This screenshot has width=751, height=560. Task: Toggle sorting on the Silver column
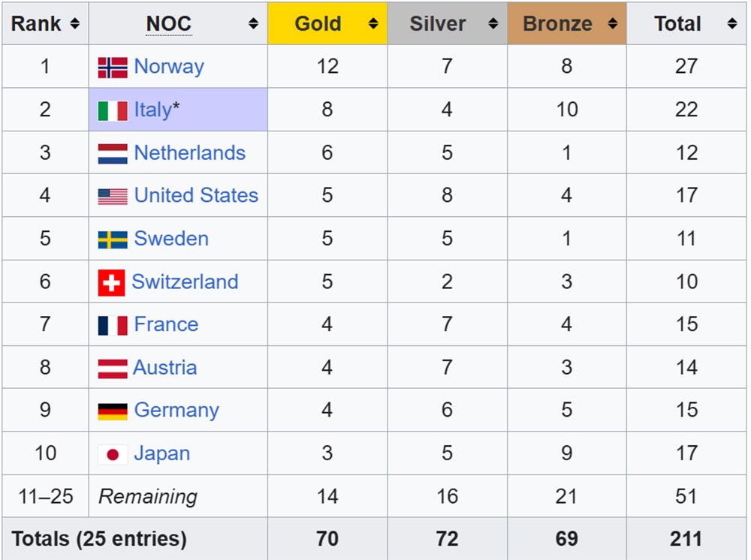492,23
